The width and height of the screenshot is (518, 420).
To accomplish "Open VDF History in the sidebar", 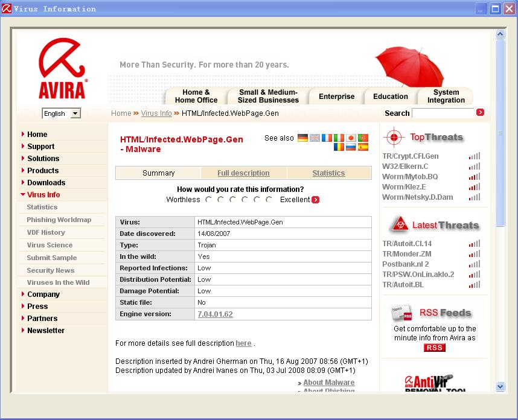I will (x=46, y=232).
